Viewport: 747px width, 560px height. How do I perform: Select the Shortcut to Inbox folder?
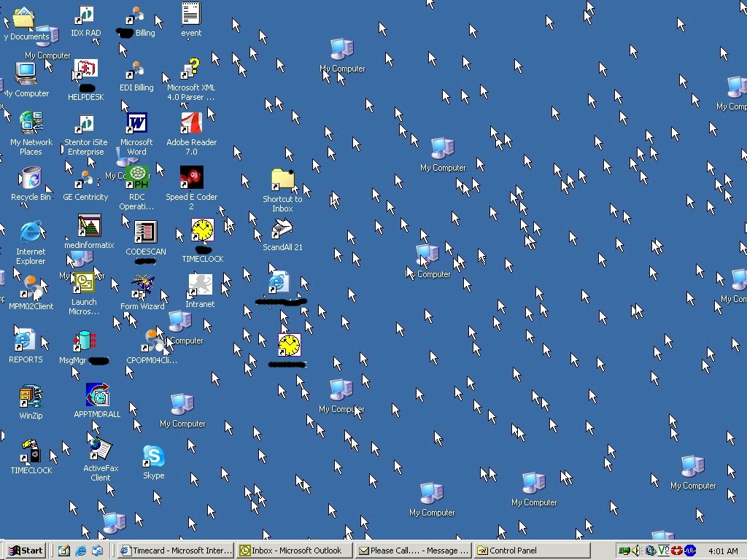coord(282,180)
